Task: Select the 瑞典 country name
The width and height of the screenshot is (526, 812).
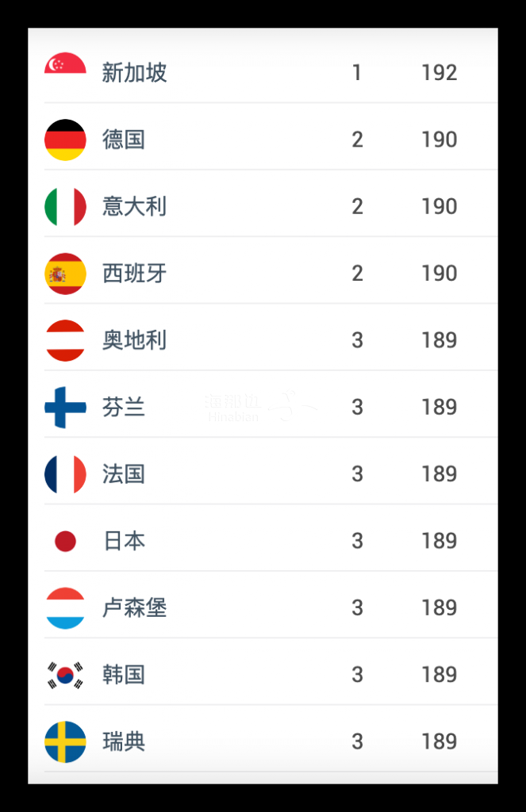Action: 124,741
